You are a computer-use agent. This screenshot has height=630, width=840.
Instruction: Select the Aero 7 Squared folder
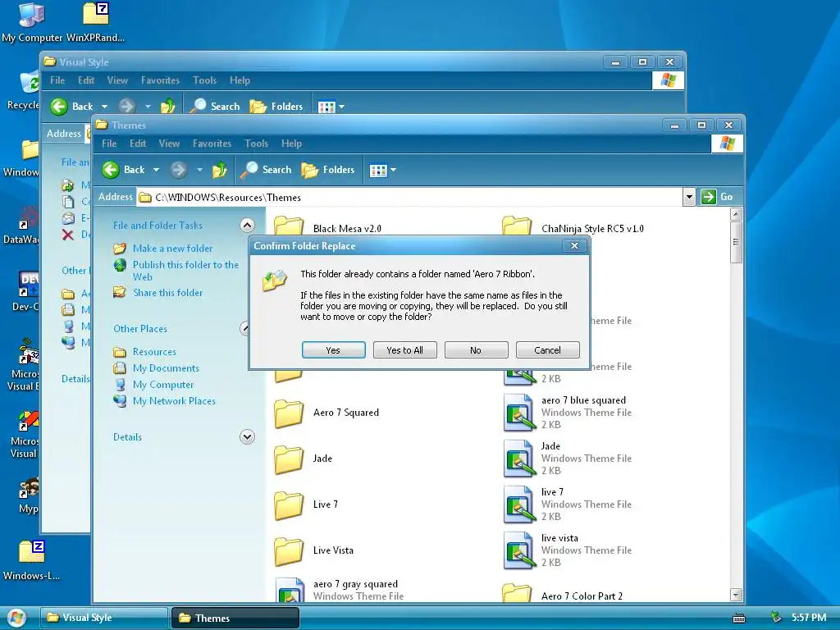326,413
